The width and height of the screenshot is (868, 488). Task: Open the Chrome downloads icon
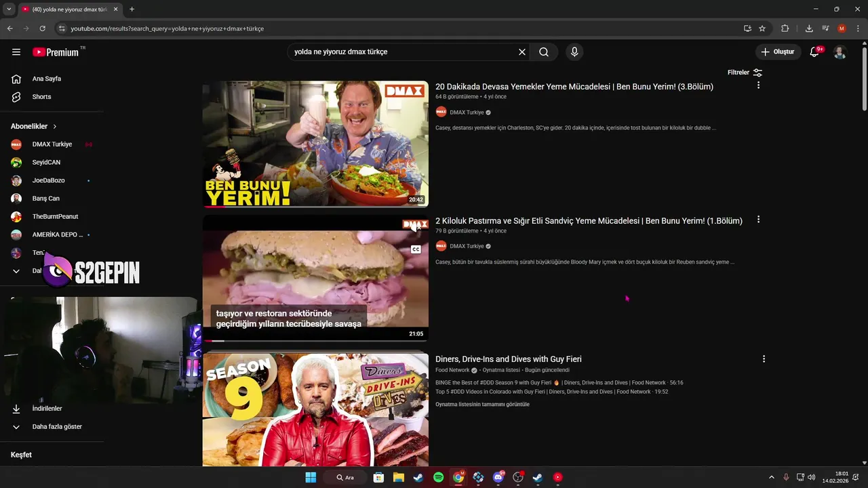(x=809, y=28)
